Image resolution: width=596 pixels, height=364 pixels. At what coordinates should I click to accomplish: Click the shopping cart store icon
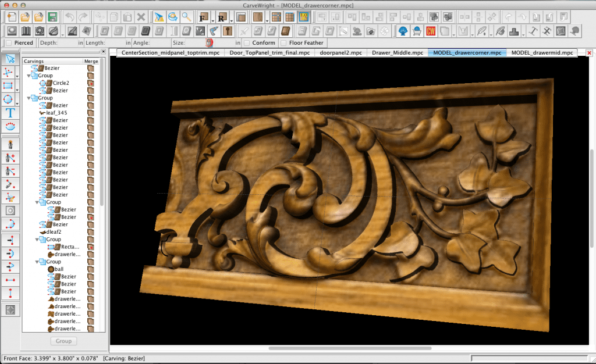(417, 30)
